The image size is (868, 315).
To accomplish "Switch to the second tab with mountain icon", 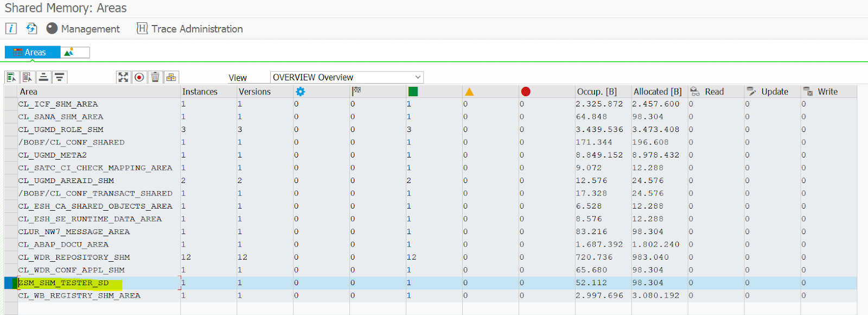I will coord(75,52).
